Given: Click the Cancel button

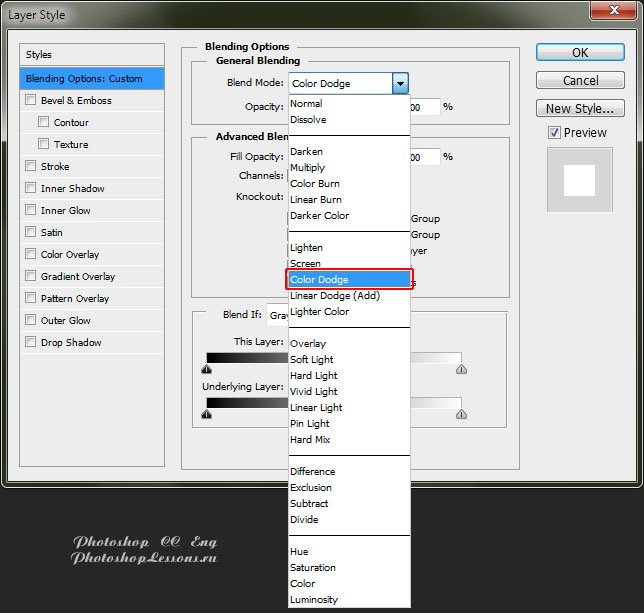Looking at the screenshot, I should point(580,80).
